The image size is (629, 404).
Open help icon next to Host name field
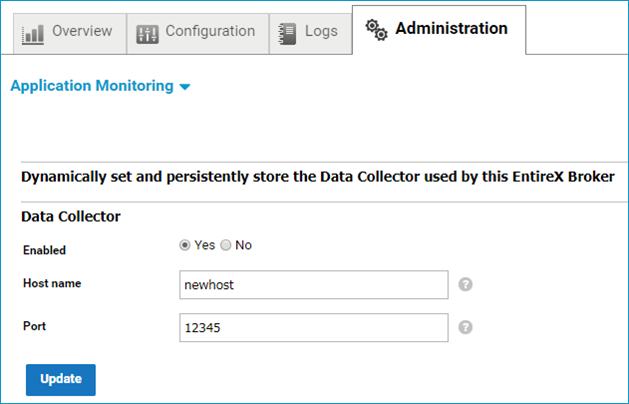point(465,284)
